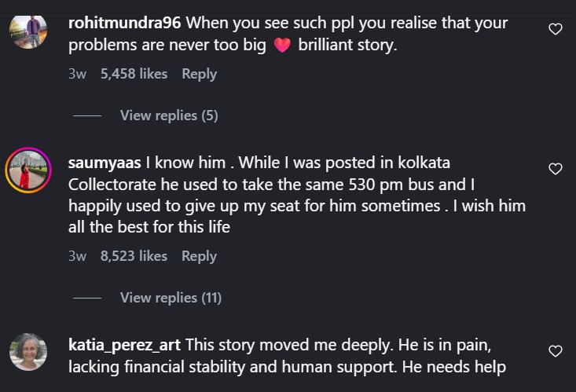Open the katia_perez_art username link
This screenshot has width=576, height=392.
(124, 345)
